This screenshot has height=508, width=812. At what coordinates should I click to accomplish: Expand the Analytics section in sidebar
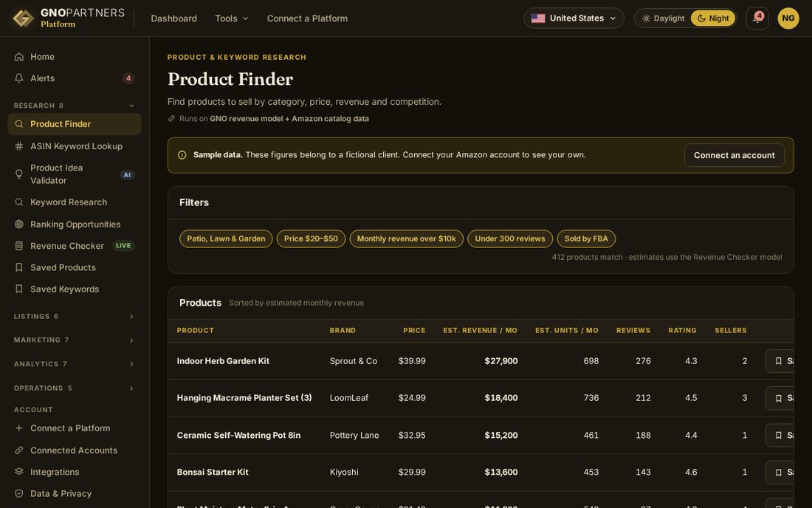[x=74, y=364]
